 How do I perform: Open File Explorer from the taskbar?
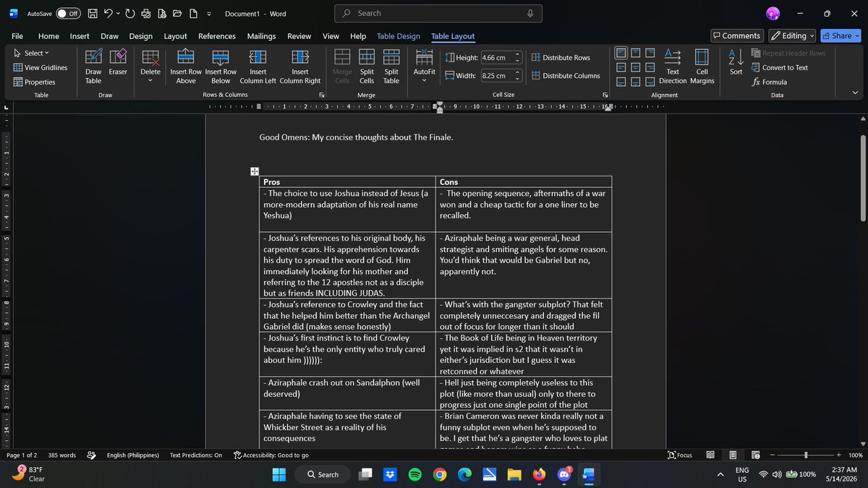click(x=514, y=474)
